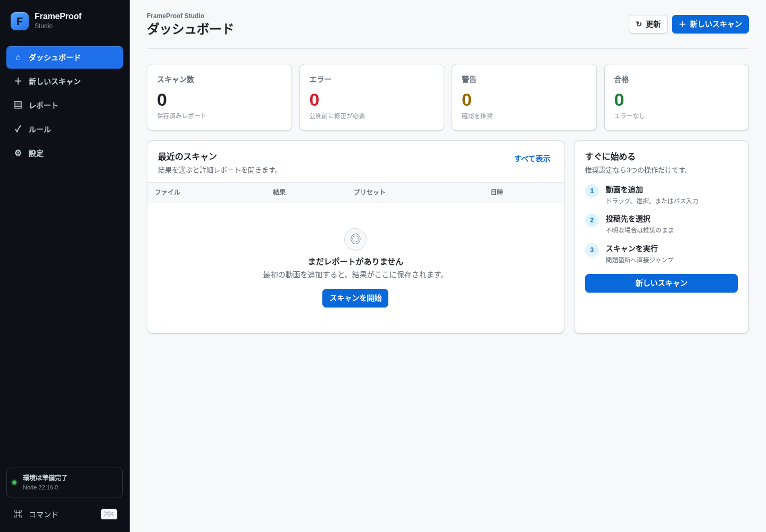
Task: Click the checkmark icon beside ルール
Action: tap(18, 129)
